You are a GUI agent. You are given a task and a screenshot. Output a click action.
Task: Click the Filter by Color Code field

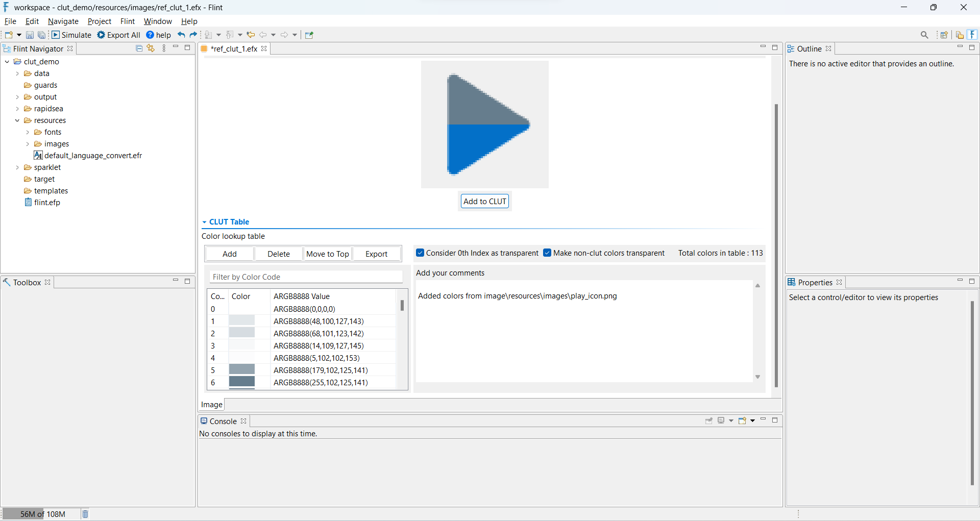pyautogui.click(x=306, y=277)
